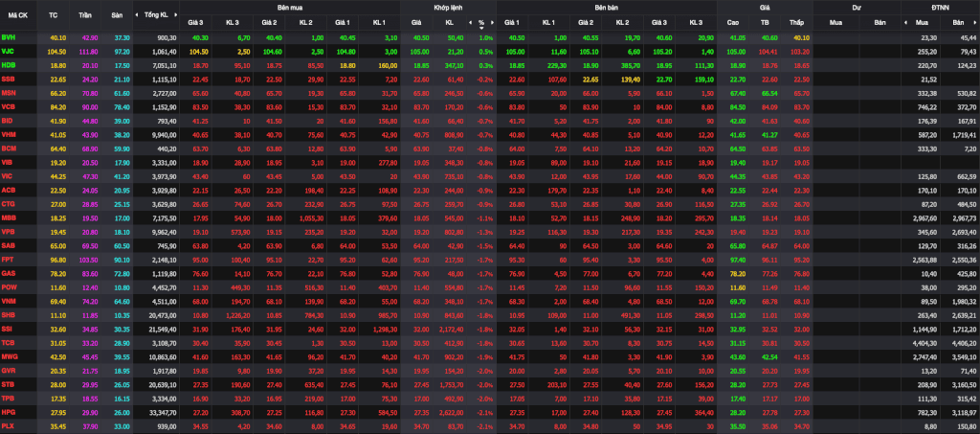The height and width of the screenshot is (434, 980).
Task: Click the left arrow beside ĐTNN Mua header
Action: (905, 22)
